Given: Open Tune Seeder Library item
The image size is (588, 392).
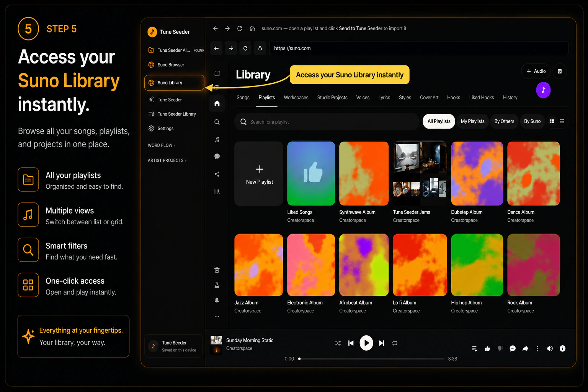Looking at the screenshot, I should click(172, 114).
